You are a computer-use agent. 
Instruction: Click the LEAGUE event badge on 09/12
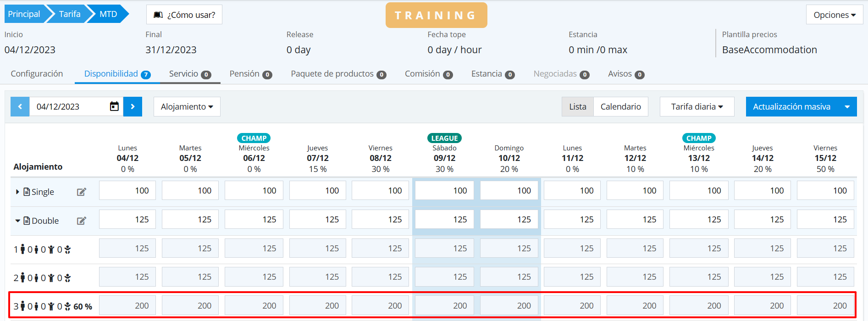(x=444, y=138)
